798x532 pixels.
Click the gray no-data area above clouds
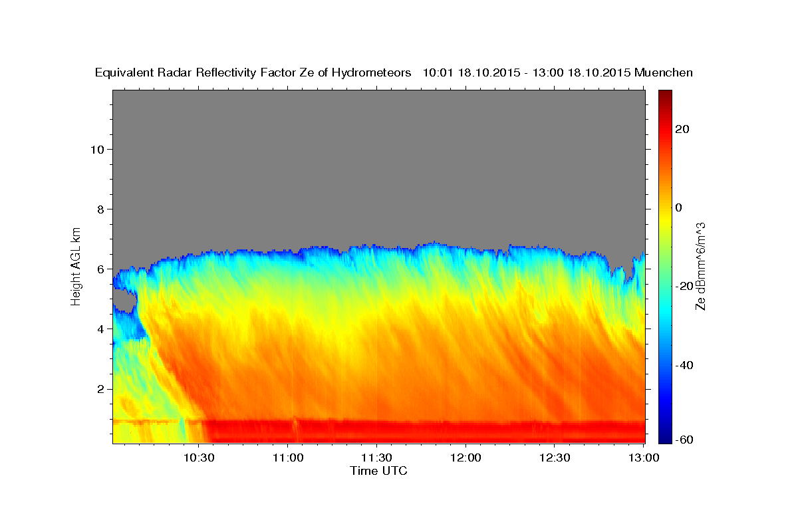(x=379, y=166)
